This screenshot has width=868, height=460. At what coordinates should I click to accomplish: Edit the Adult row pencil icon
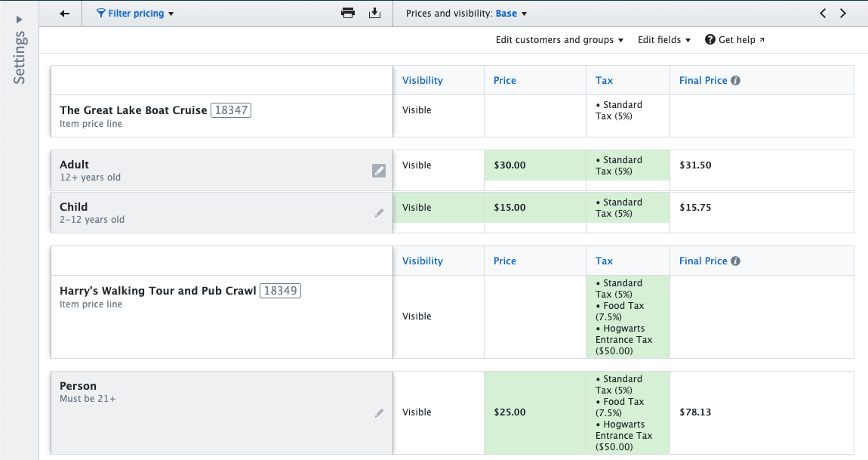tap(379, 171)
